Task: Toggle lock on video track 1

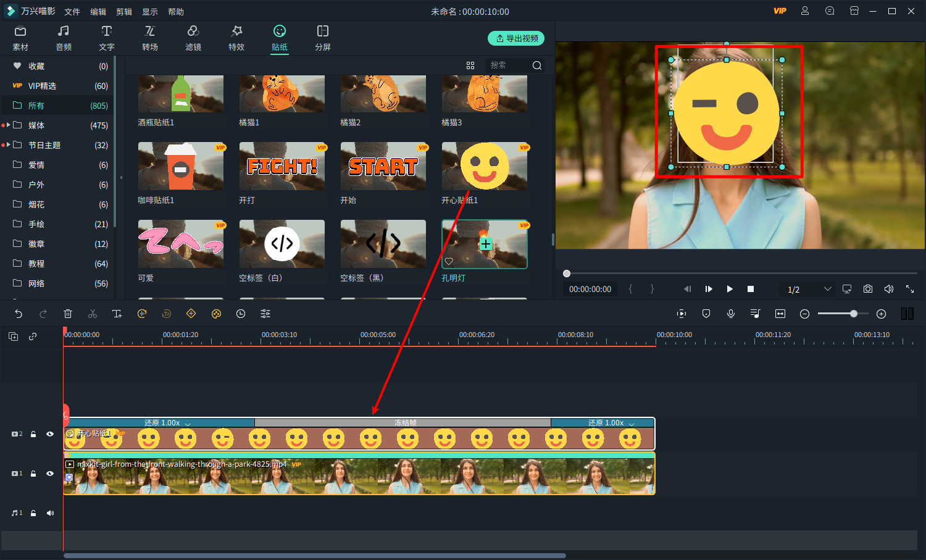Action: [x=33, y=474]
